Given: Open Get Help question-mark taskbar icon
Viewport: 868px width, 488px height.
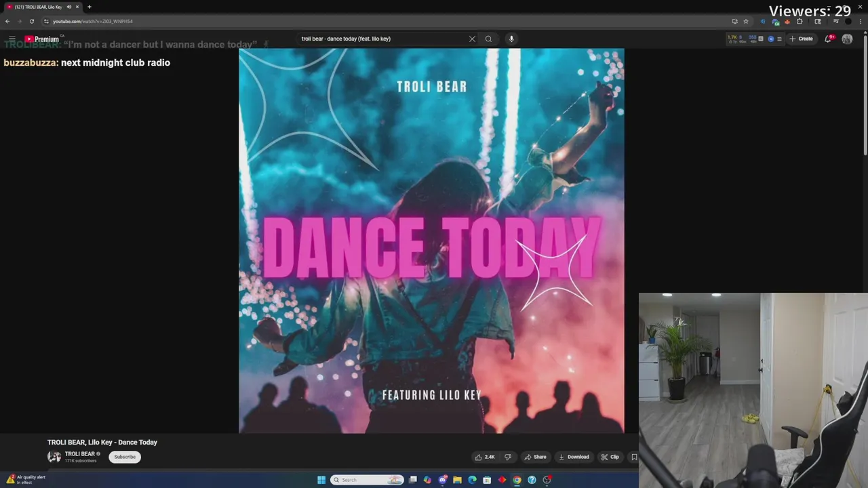Looking at the screenshot, I should click(532, 480).
